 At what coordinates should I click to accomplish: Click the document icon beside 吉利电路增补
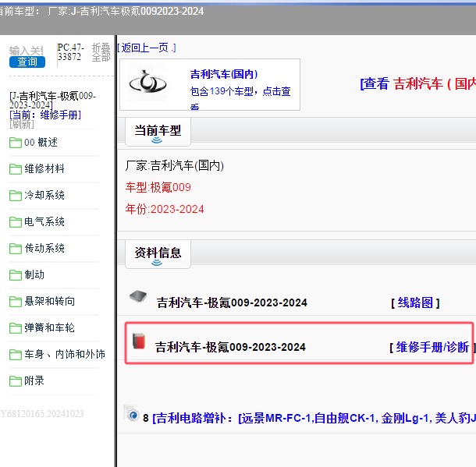(x=132, y=413)
